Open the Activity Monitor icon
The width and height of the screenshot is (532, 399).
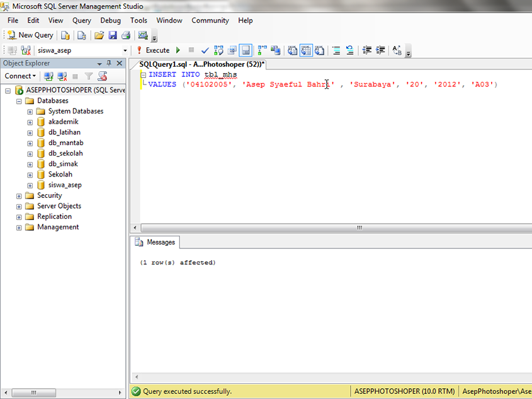point(143,35)
